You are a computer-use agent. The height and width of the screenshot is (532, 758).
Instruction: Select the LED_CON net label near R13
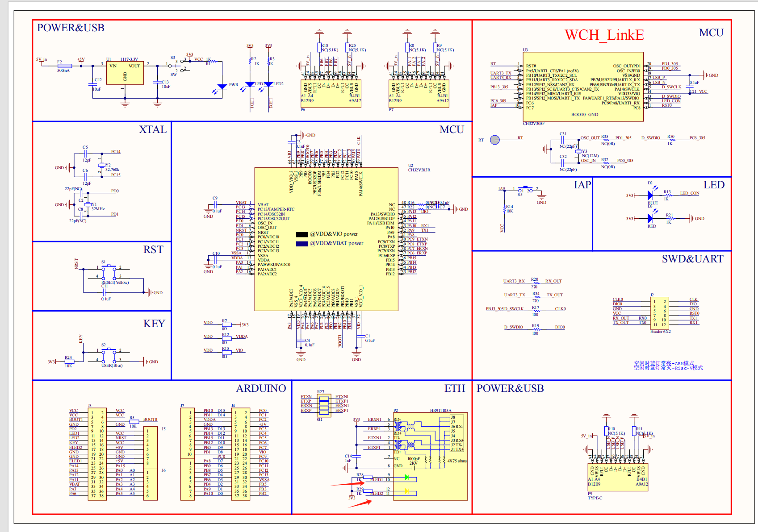click(690, 193)
